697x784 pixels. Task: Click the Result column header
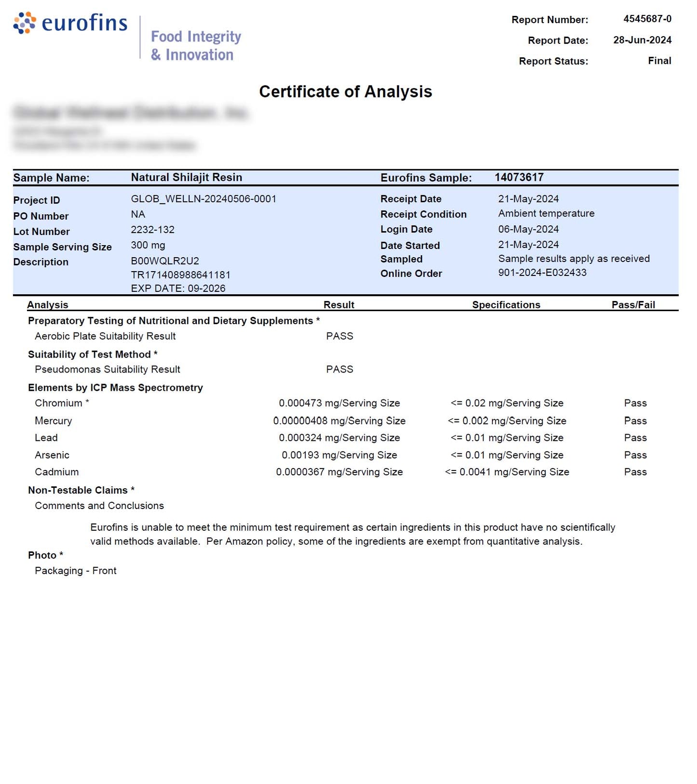point(339,304)
